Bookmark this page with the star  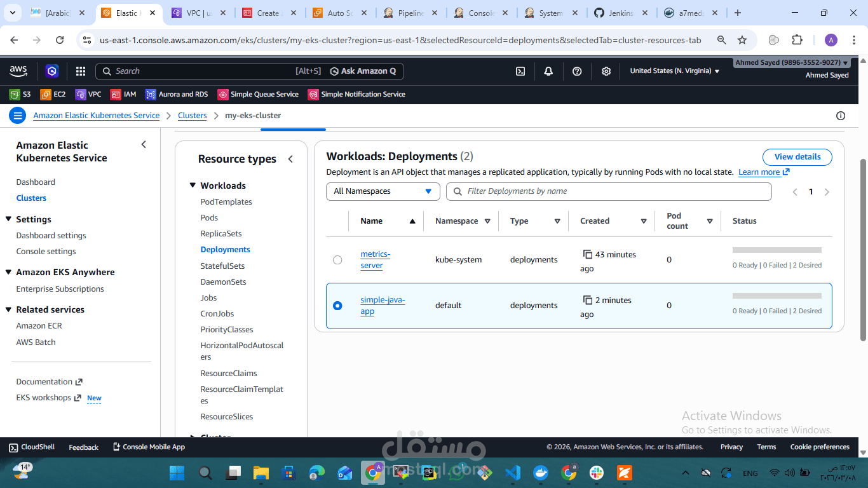[x=742, y=40]
